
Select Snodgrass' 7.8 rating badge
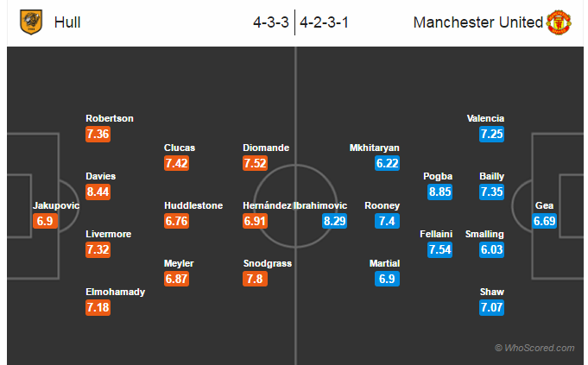point(255,279)
